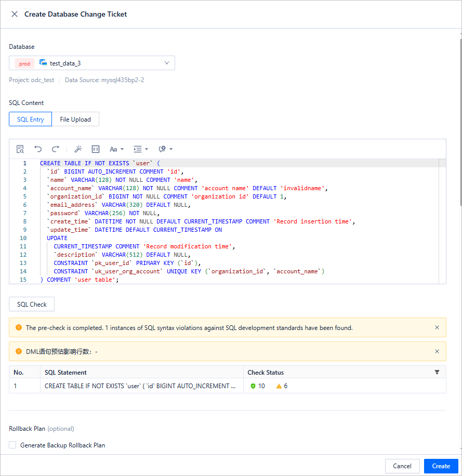
Task: Click the find/search icon in editor toolbar
Action: [x=20, y=149]
